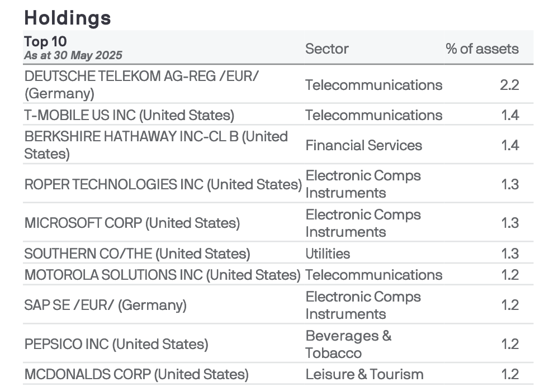
Task: Click the Holdings heading
Action: (x=67, y=18)
